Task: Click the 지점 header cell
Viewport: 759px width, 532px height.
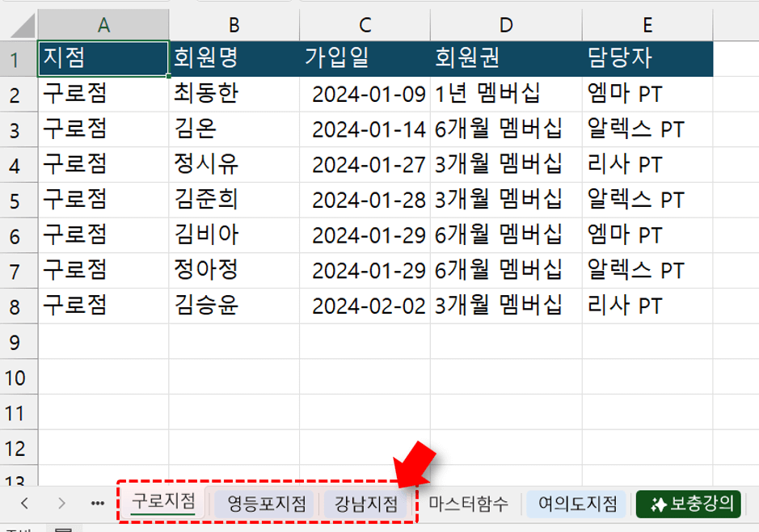Action: tap(102, 57)
